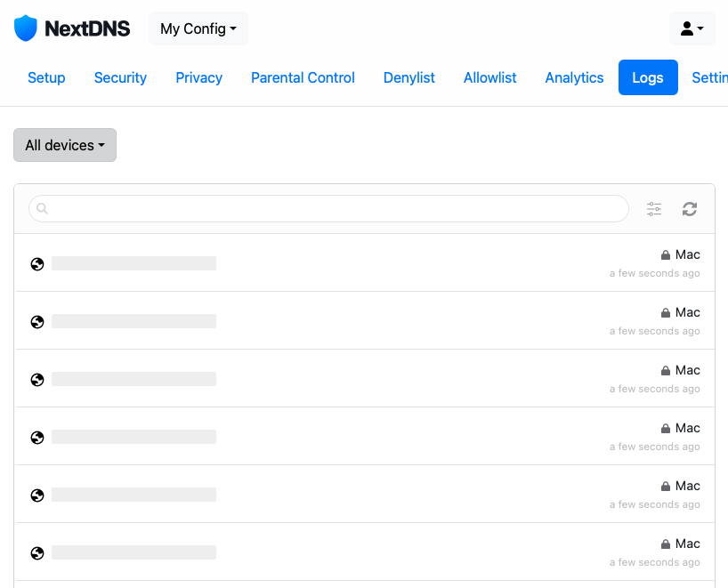Click the magnifier icon in search bar
The width and height of the screenshot is (728, 588).
42,209
